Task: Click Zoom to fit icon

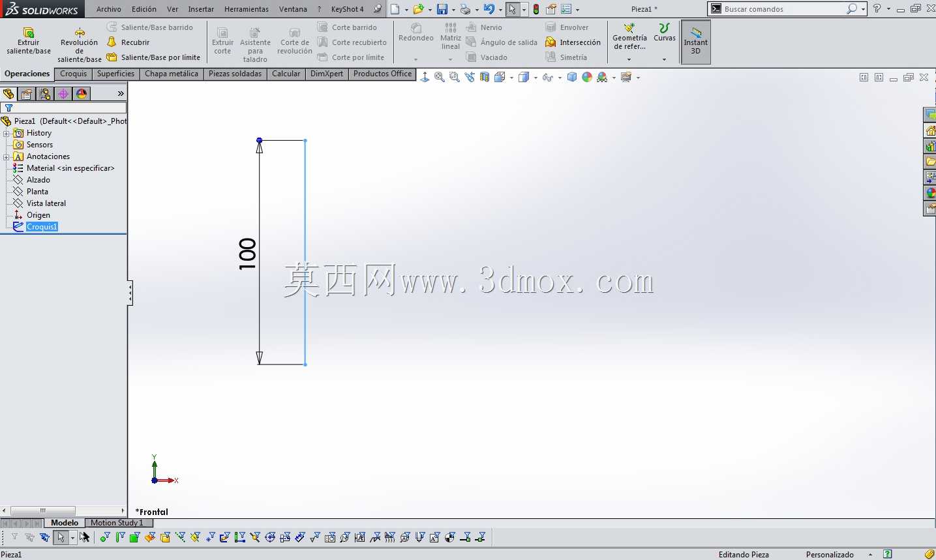Action: 440,77
